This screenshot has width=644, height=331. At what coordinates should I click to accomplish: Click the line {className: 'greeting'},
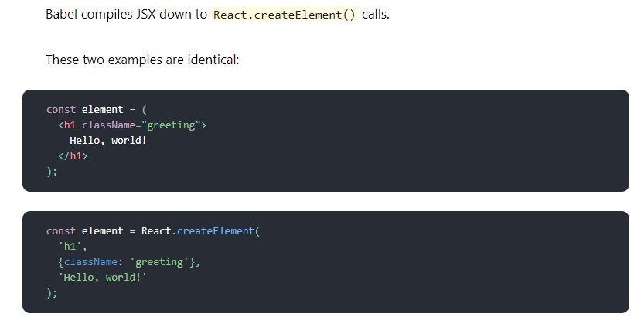(x=129, y=262)
